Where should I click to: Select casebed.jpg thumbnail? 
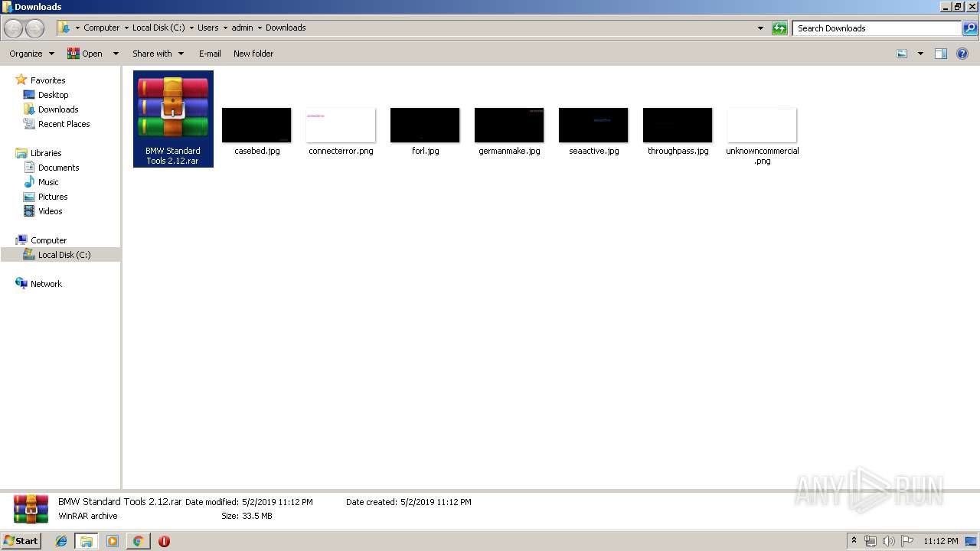point(256,125)
